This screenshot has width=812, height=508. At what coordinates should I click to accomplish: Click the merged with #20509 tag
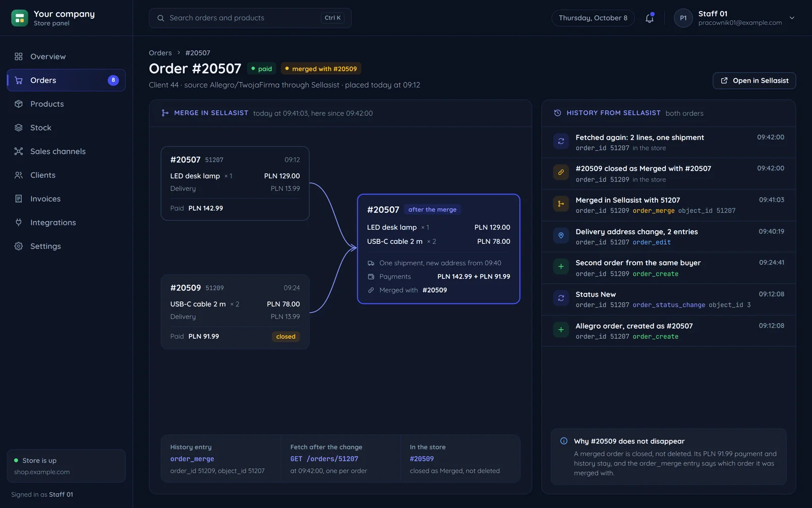(x=321, y=69)
